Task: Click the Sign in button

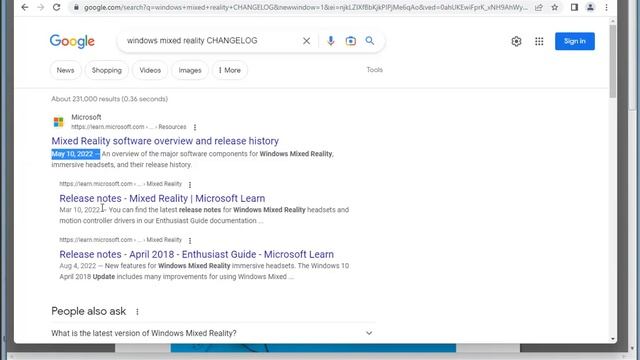Action: 575,41
